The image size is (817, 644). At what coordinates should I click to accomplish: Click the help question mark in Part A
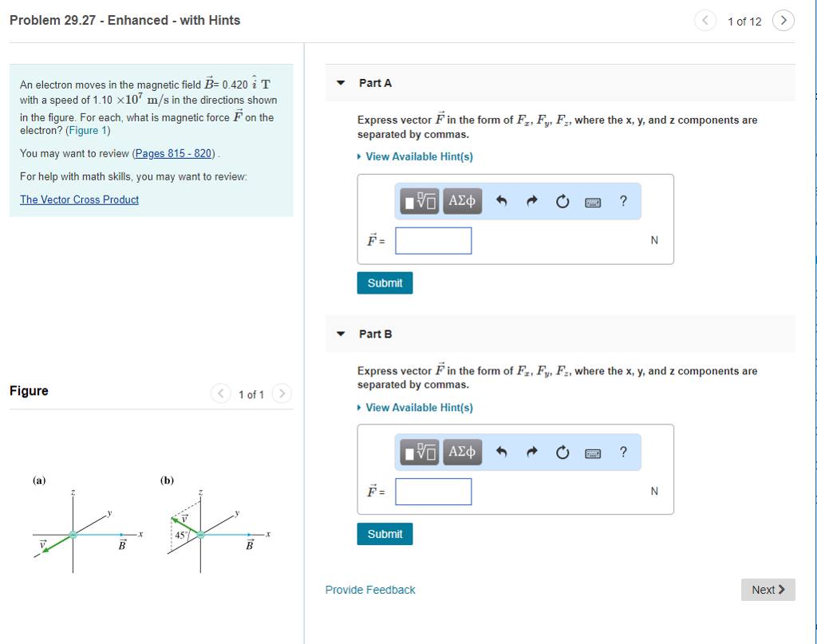[622, 201]
